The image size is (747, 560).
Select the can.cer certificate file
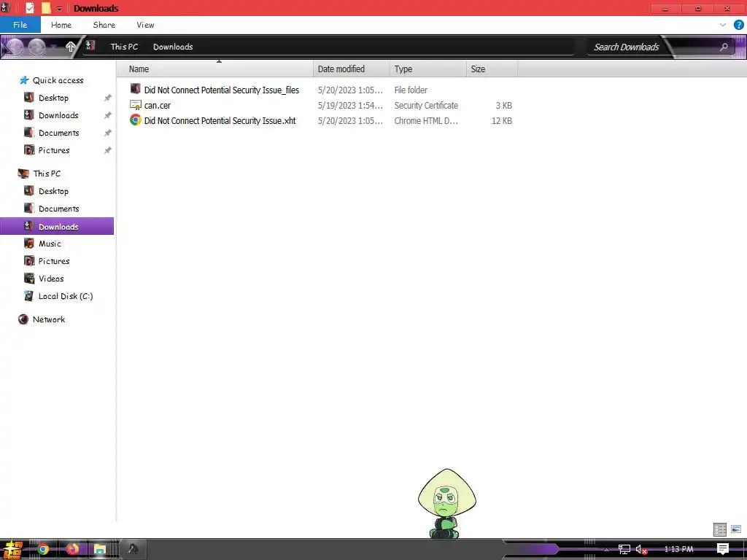click(x=158, y=105)
